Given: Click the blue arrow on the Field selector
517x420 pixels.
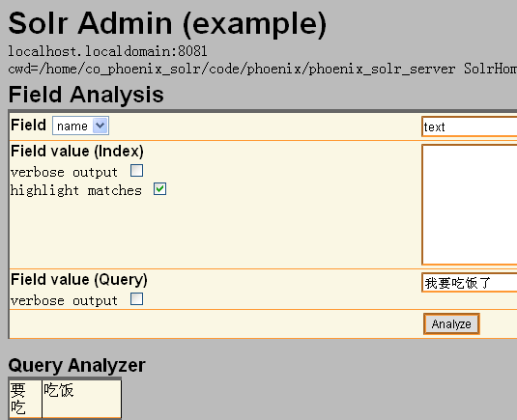Looking at the screenshot, I should pyautogui.click(x=100, y=126).
